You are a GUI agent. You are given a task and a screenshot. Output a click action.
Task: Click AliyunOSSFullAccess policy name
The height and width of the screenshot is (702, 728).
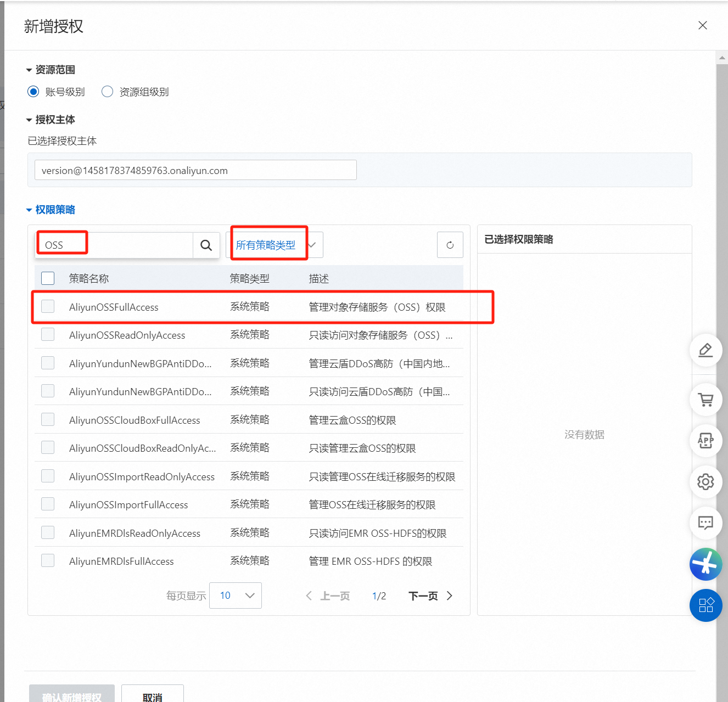pyautogui.click(x=114, y=307)
